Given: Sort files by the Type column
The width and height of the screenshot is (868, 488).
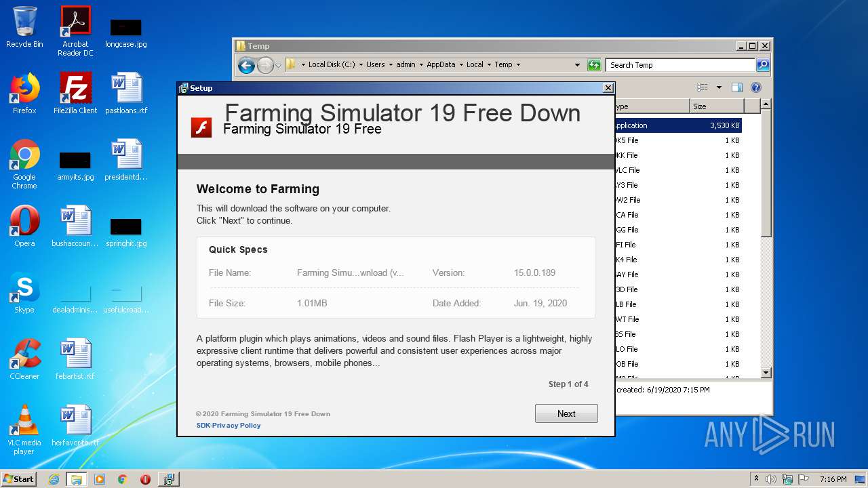Looking at the screenshot, I should click(x=652, y=106).
